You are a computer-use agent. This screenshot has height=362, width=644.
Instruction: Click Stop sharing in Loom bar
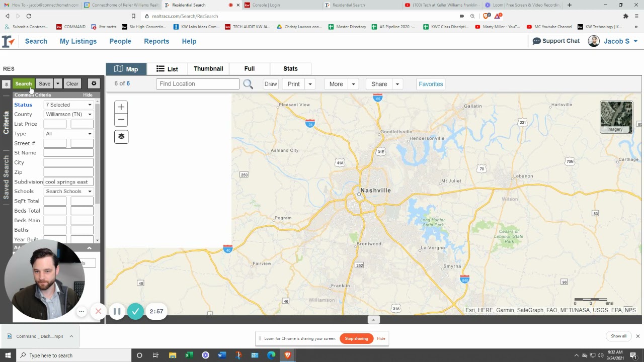pyautogui.click(x=356, y=338)
